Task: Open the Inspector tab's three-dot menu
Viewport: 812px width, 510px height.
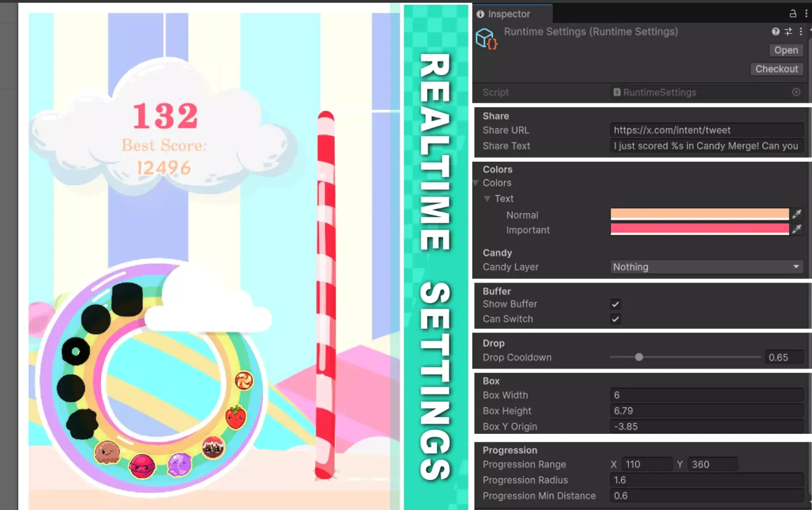Action: [806, 13]
